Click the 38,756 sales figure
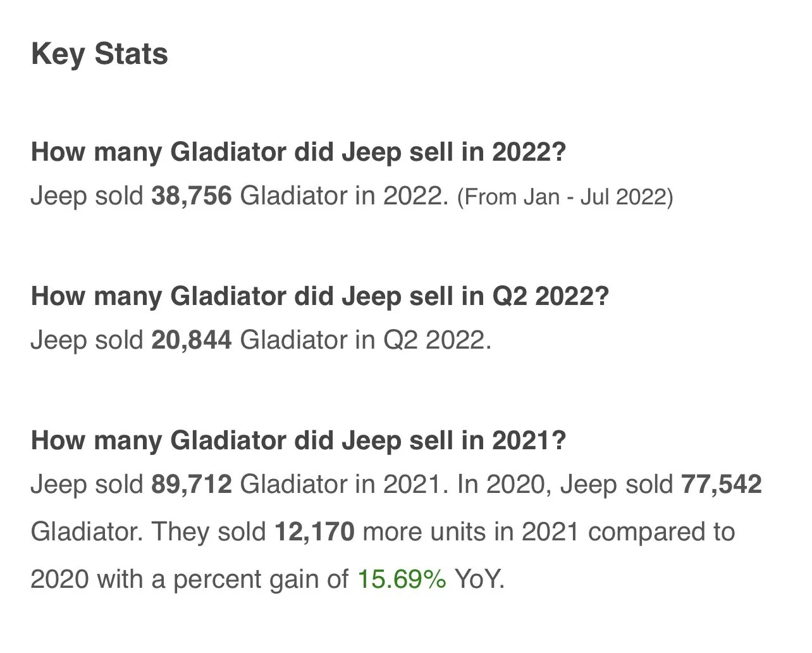The image size is (812, 653). point(192,196)
